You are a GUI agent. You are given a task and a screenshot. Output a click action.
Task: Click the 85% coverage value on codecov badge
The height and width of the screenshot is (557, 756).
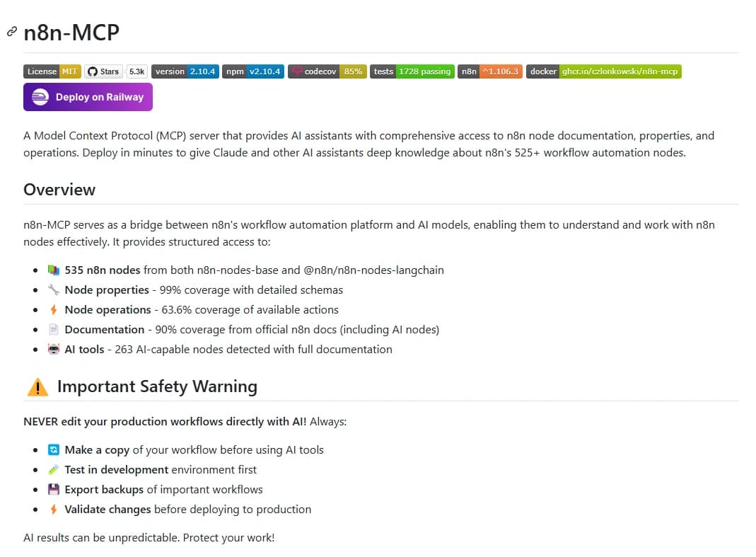352,71
